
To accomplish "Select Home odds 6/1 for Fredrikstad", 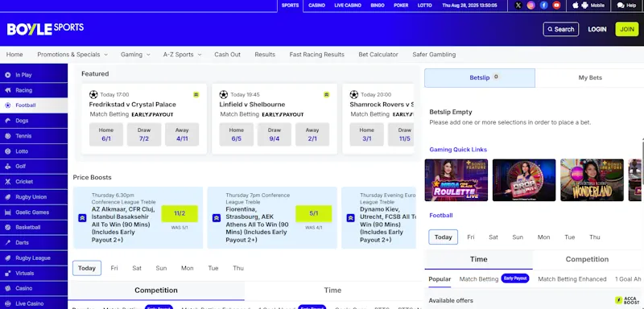I will point(106,134).
